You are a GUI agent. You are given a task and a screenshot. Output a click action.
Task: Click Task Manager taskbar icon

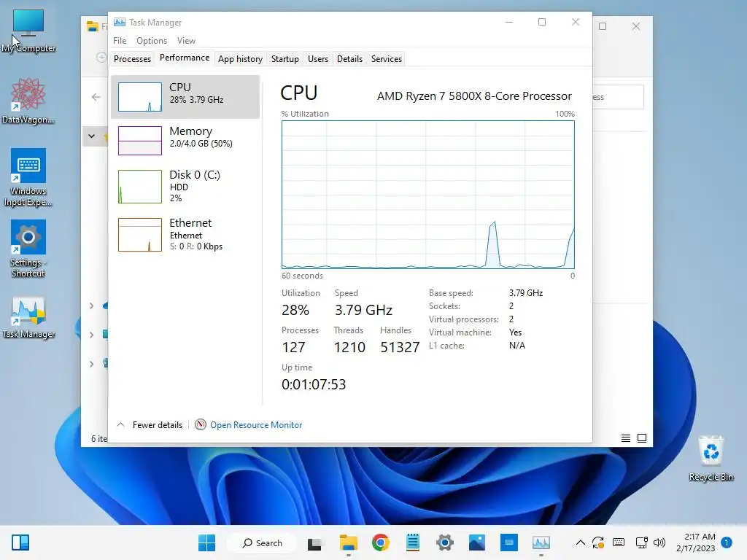(x=541, y=542)
